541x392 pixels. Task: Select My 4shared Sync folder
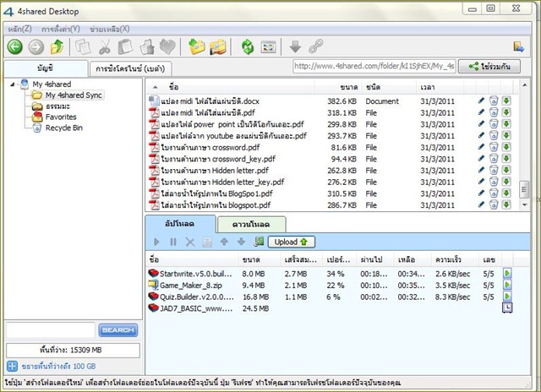(x=74, y=95)
